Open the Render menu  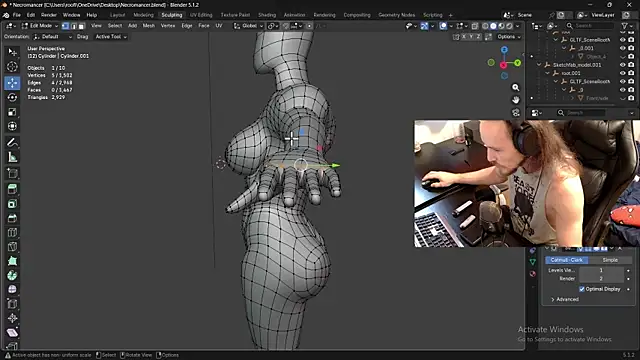click(x=49, y=15)
